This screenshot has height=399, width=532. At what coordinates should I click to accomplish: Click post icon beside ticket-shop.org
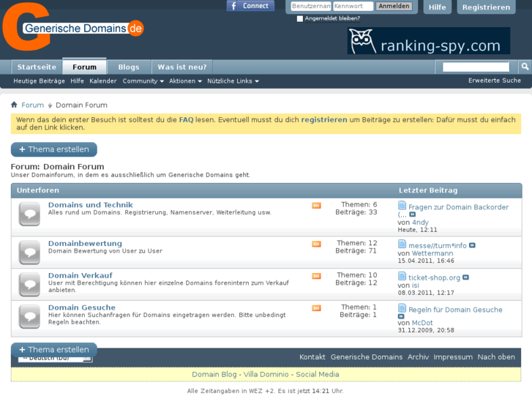[x=402, y=276]
